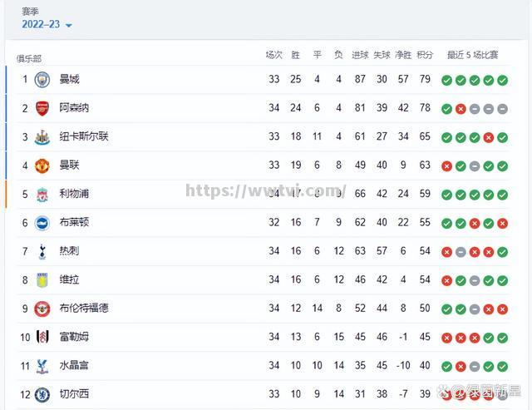Screen dimensions: 532x410
Task: Click the 净胜 column header
Action: [403, 55]
